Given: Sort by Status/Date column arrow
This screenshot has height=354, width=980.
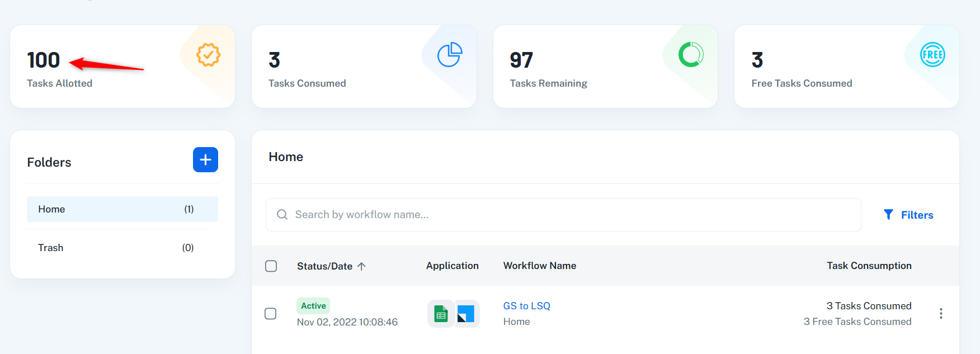Looking at the screenshot, I should [361, 266].
